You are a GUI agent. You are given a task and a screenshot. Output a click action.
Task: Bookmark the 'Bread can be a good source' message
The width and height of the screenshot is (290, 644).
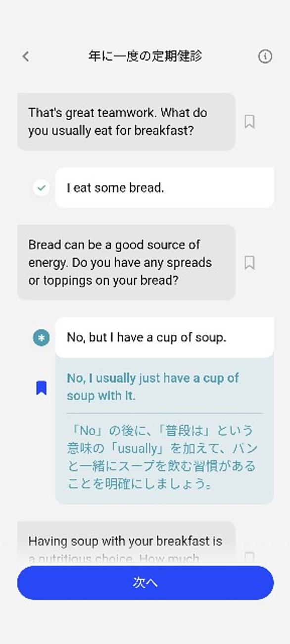(250, 263)
